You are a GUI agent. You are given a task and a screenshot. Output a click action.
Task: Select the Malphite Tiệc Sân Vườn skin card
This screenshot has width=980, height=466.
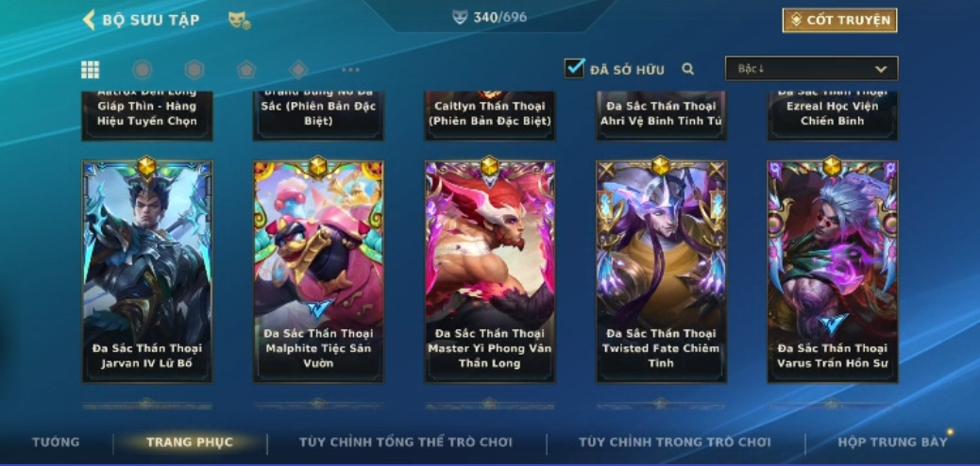click(x=318, y=272)
